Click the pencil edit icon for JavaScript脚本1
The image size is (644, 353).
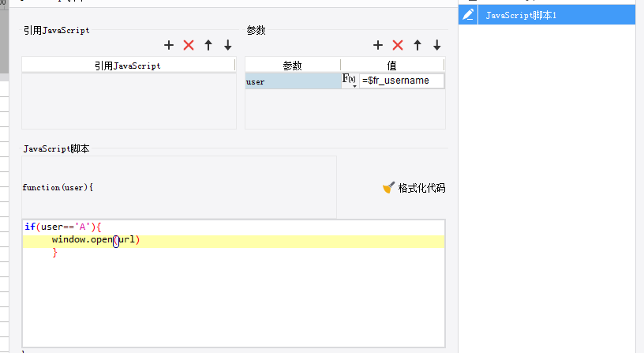[x=468, y=15]
